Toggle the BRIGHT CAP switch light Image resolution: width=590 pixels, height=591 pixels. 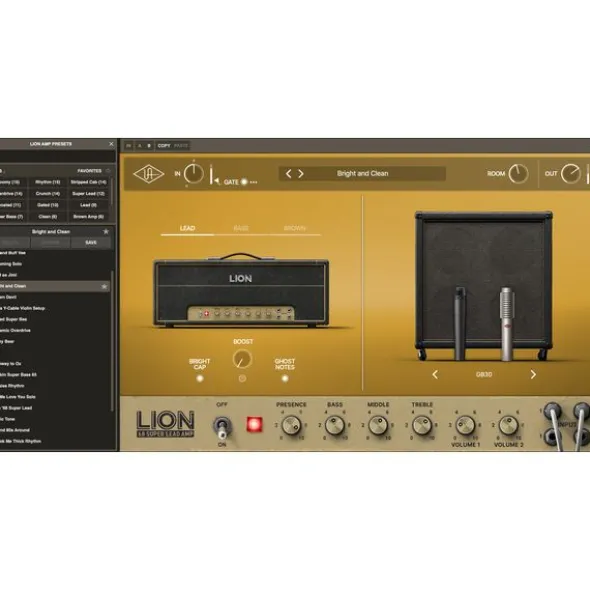pyautogui.click(x=200, y=378)
